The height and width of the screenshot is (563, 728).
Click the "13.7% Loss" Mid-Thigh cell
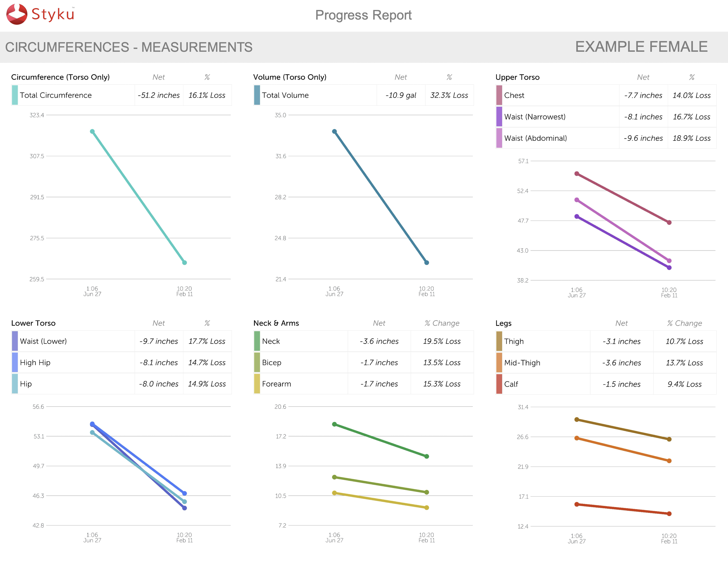click(684, 363)
